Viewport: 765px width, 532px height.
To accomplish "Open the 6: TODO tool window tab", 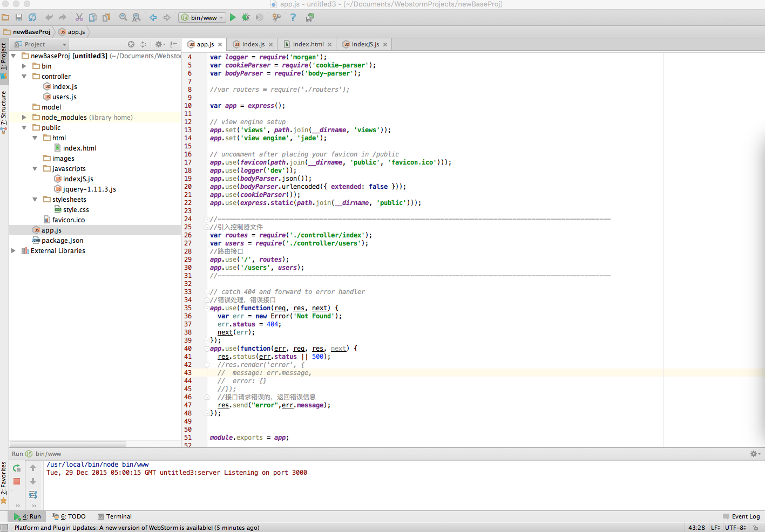I will pyautogui.click(x=69, y=516).
